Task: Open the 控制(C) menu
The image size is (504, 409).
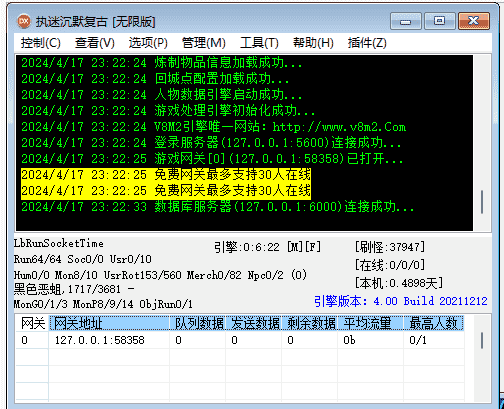Action: tap(41, 43)
